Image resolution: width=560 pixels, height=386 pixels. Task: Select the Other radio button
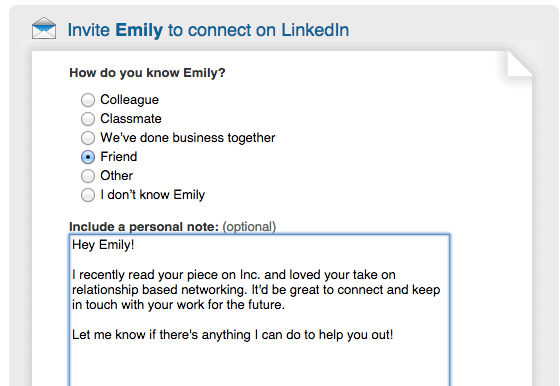click(88, 176)
